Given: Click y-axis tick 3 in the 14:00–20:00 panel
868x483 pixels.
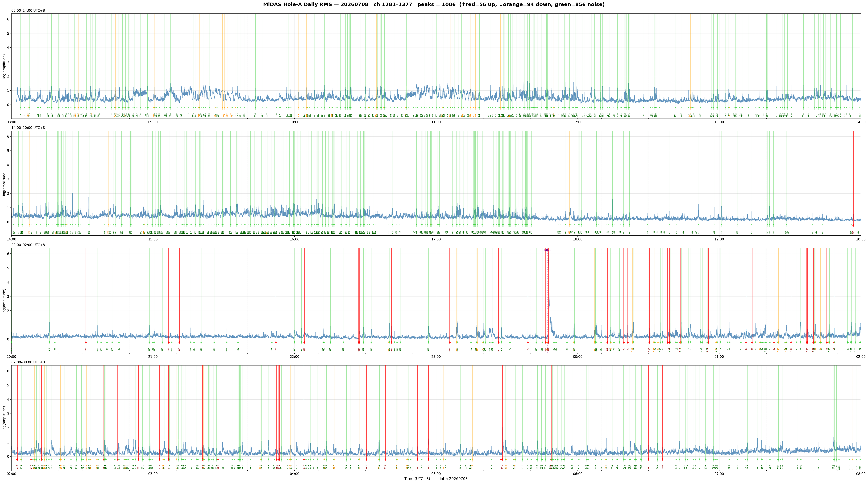Looking at the screenshot, I should click(x=8, y=179).
